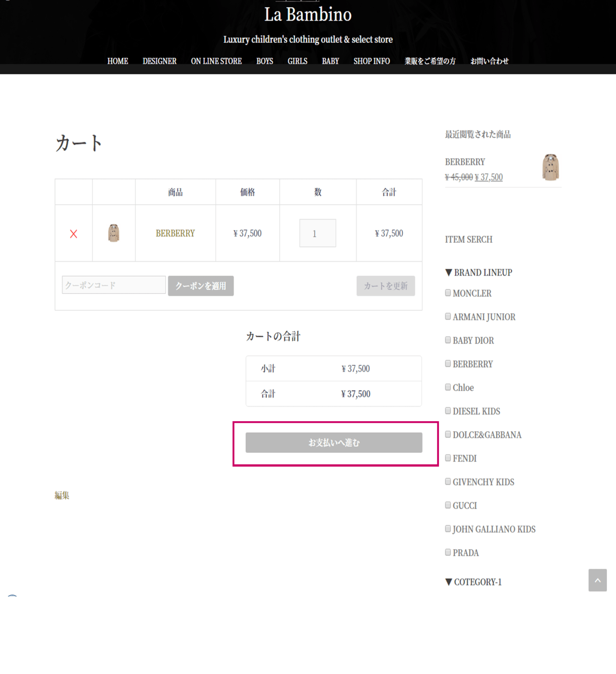This screenshot has height=674, width=616.
Task: Open SHOP INFO menu item
Action: tap(372, 61)
